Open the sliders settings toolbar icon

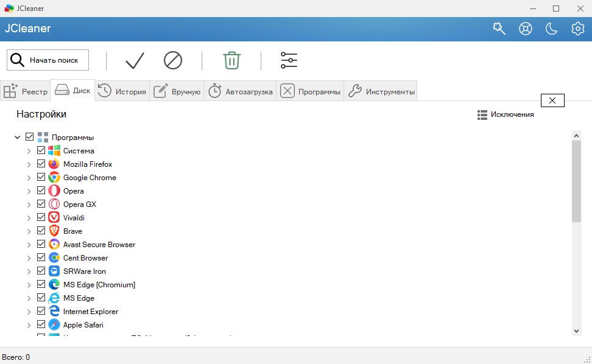point(289,60)
